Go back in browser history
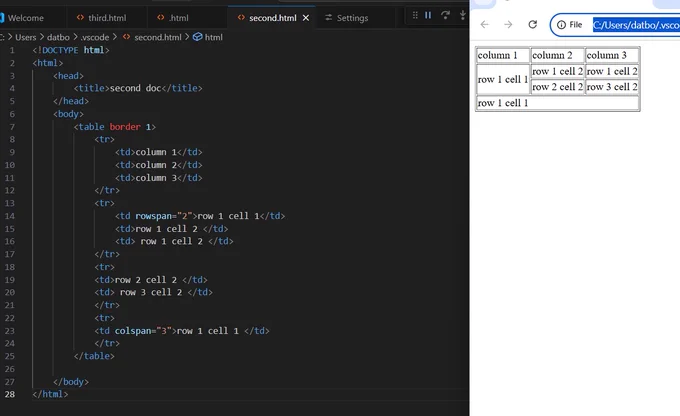 (x=484, y=25)
